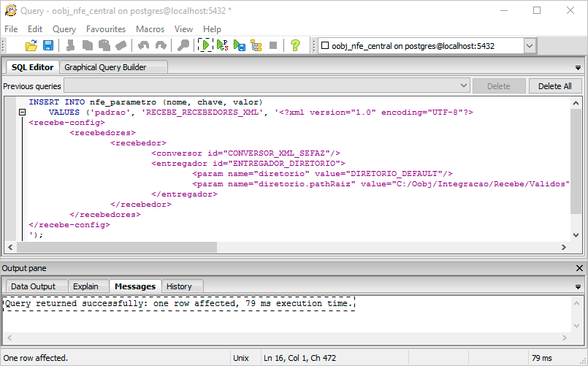Screen dimensions: 588x366
Task: Open the database connection dropdown
Action: [529, 46]
